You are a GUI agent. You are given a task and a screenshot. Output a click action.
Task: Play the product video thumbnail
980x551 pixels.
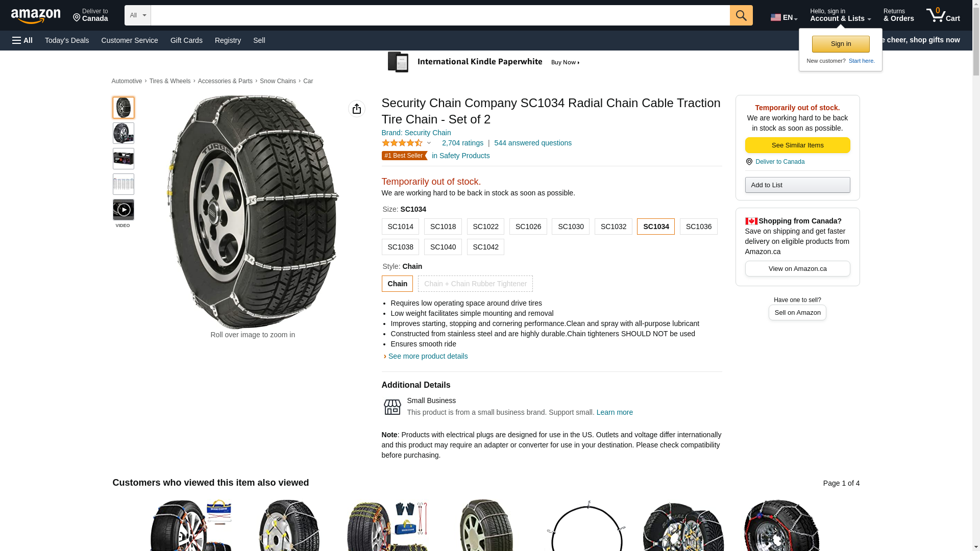tap(124, 210)
